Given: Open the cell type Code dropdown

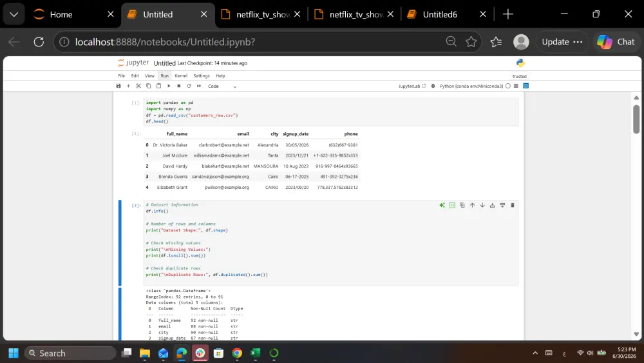Looking at the screenshot, I should tap(222, 86).
